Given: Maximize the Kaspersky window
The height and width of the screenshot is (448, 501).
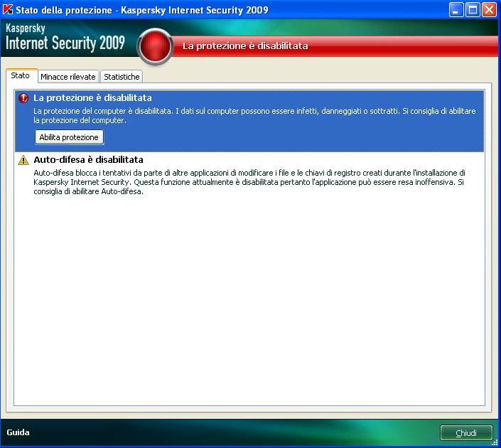Looking at the screenshot, I should click(473, 9).
